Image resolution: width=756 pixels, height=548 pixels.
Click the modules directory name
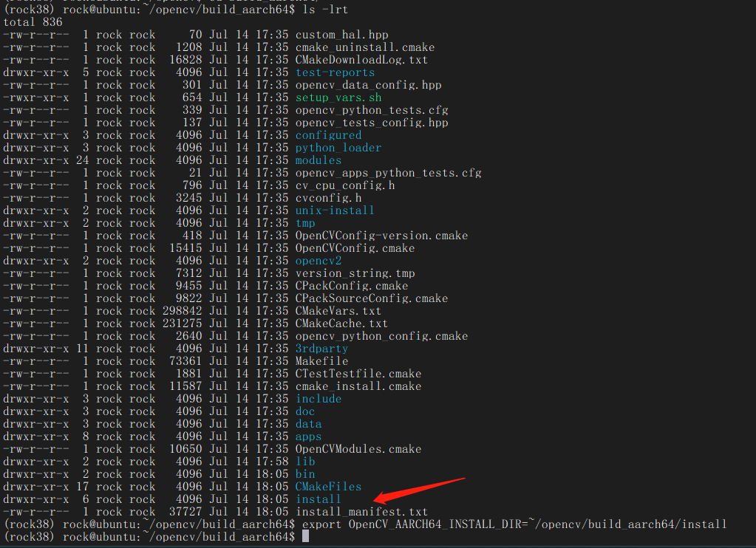click(319, 160)
